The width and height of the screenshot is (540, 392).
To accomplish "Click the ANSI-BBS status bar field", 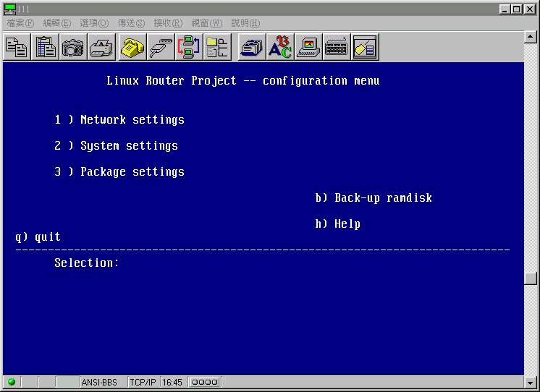I will pos(102,383).
